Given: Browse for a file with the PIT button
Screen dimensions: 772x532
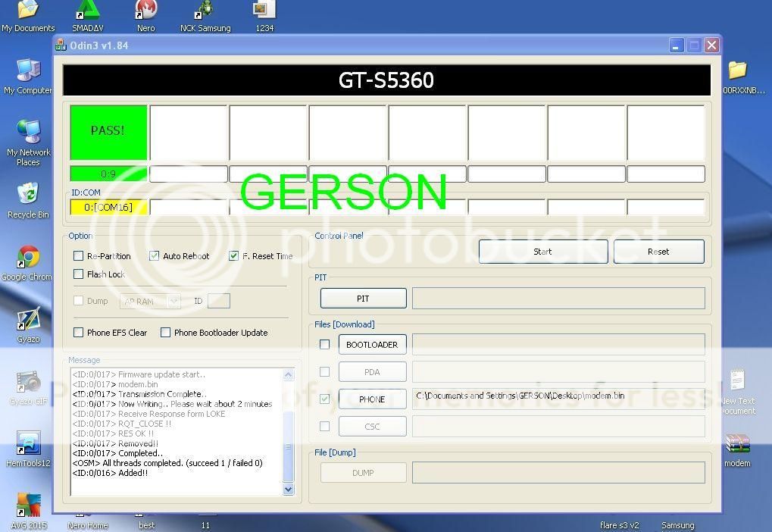Looking at the screenshot, I should pyautogui.click(x=363, y=299).
